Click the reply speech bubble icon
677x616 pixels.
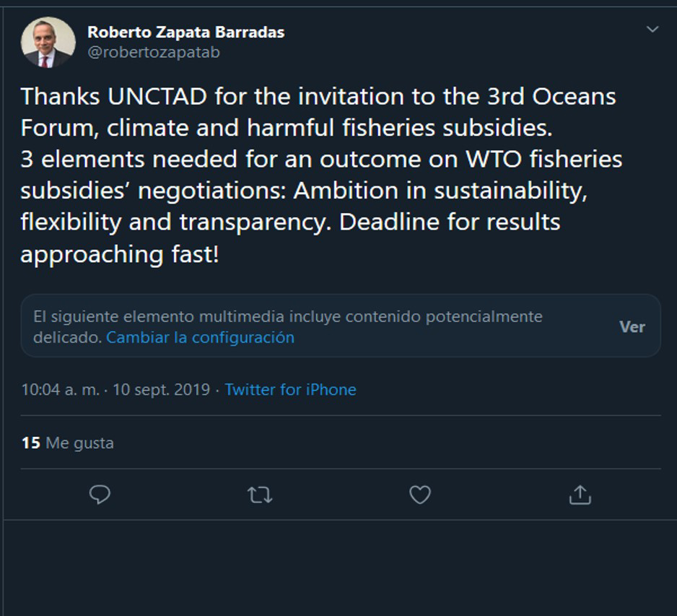tap(100, 495)
